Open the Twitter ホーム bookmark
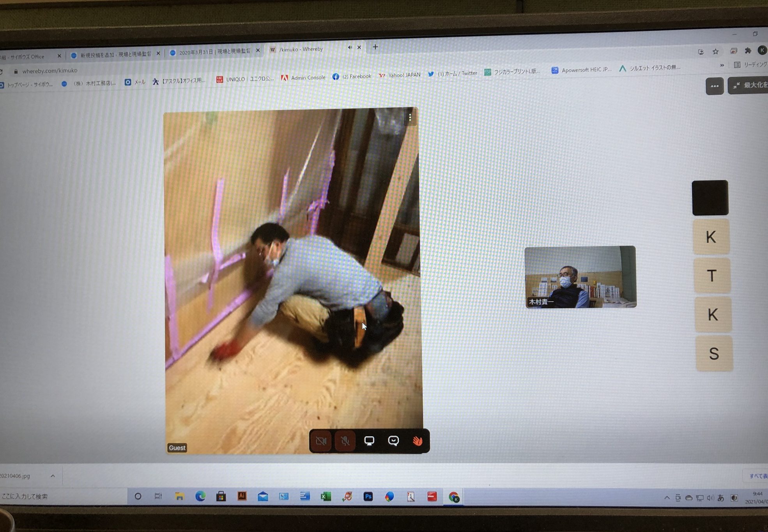 [x=453, y=73]
